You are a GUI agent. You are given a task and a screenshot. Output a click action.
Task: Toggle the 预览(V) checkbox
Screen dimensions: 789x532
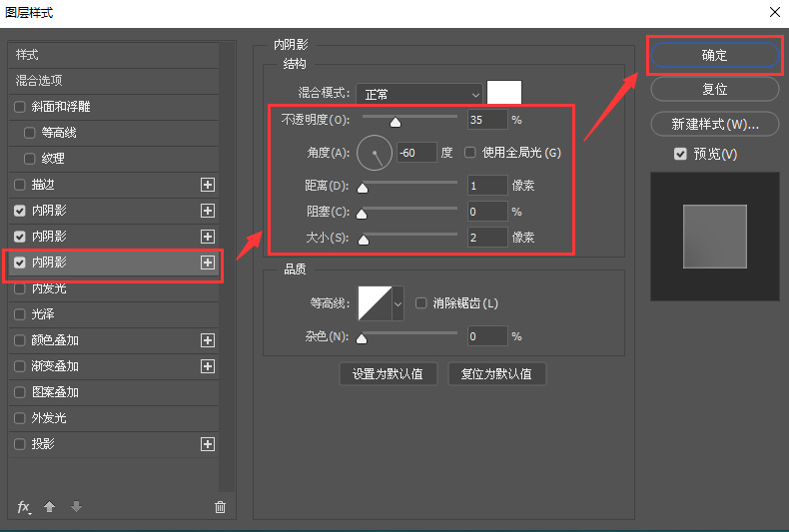click(680, 154)
